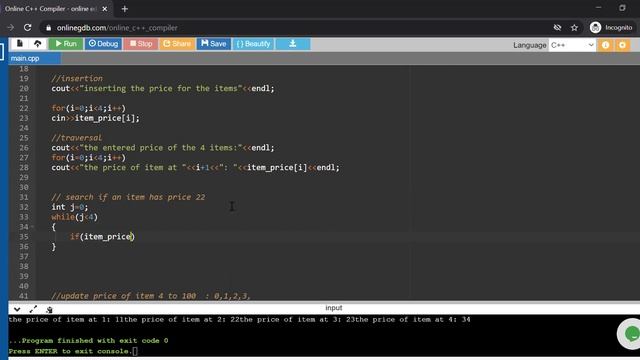Click the orange info icon
This screenshot has height=360, width=640.
tap(606, 45)
